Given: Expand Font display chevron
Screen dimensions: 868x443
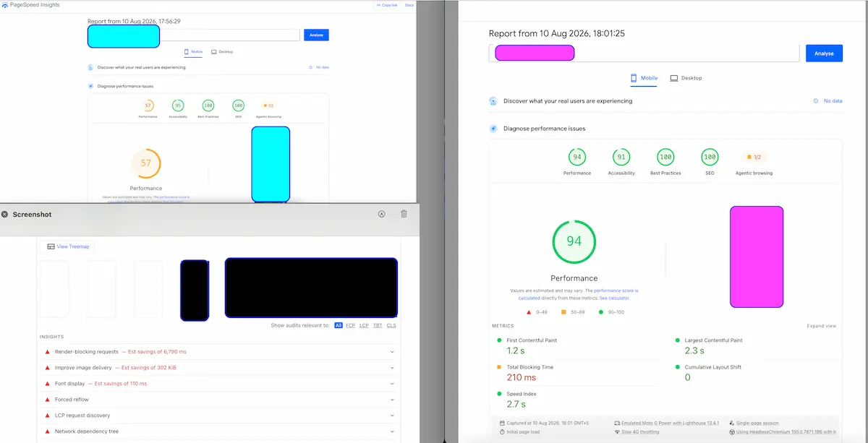Looking at the screenshot, I should [x=393, y=384].
